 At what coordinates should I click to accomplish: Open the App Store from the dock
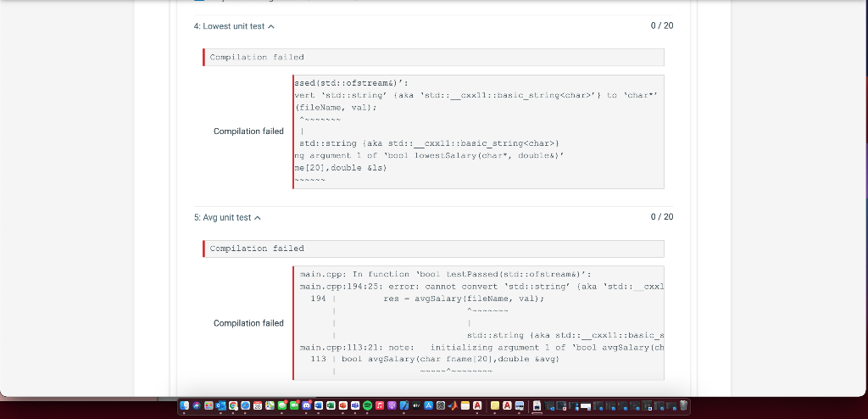click(x=428, y=405)
